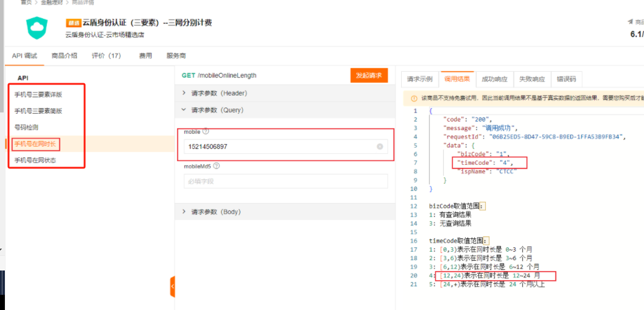
Task: Select the 调用结果 tab
Action: (457, 79)
